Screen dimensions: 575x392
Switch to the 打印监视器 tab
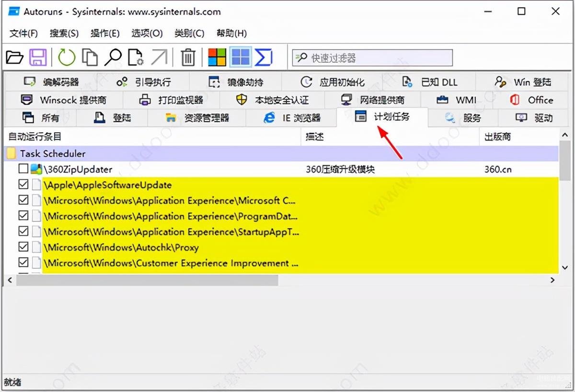pos(172,100)
